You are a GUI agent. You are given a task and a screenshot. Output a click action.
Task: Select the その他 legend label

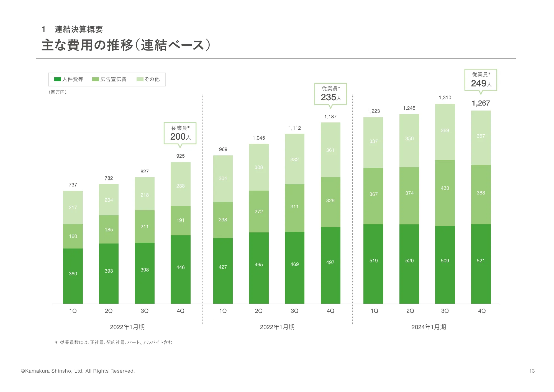(x=152, y=79)
